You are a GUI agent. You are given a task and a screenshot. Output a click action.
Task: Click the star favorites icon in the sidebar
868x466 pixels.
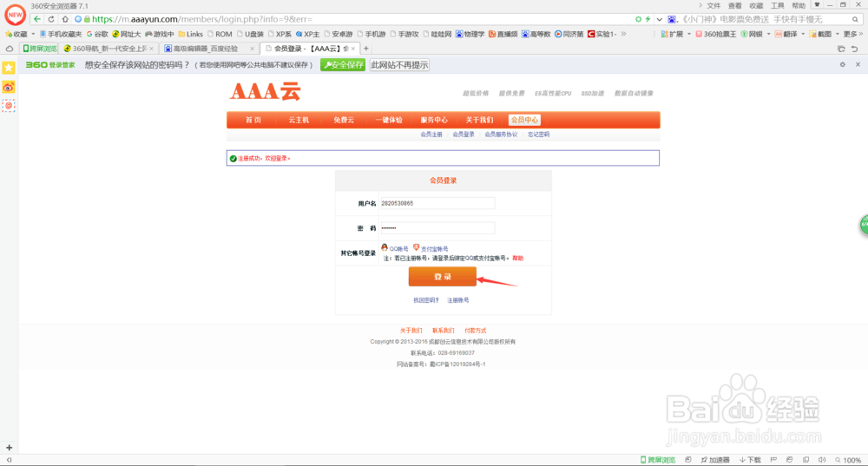(9, 68)
